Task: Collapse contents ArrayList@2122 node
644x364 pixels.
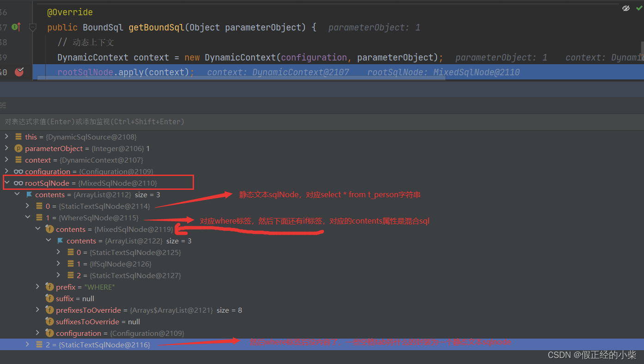Action: pos(48,241)
